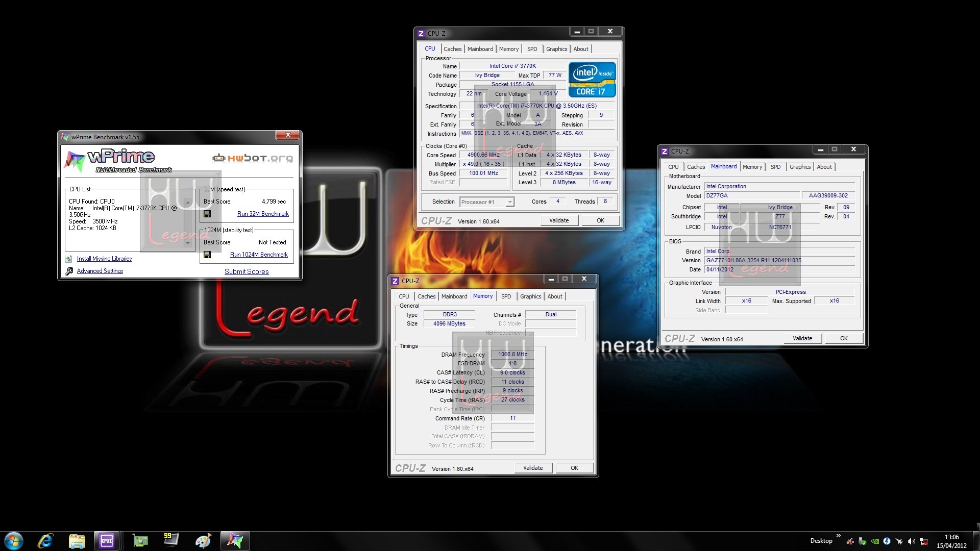Click the CPU List scroll down arrow
The width and height of the screenshot is (980, 551).
188,243
